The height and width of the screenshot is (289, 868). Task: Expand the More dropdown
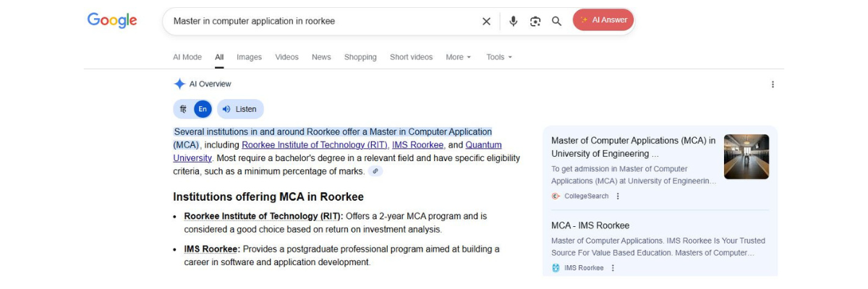458,57
